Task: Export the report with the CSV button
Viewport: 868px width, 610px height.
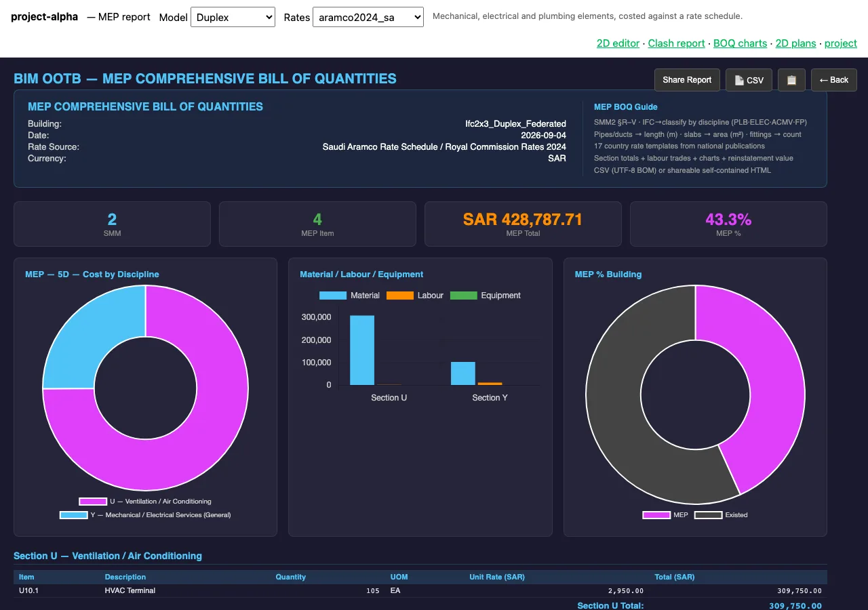Action: (749, 80)
